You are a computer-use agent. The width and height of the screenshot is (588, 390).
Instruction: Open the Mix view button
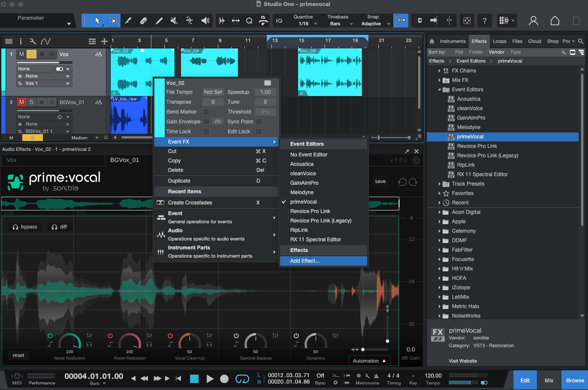click(549, 380)
